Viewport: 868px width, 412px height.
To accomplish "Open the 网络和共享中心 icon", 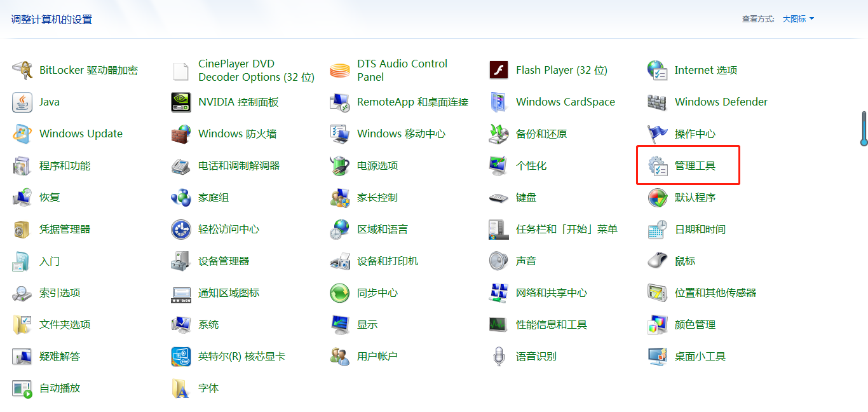I will (x=499, y=292).
